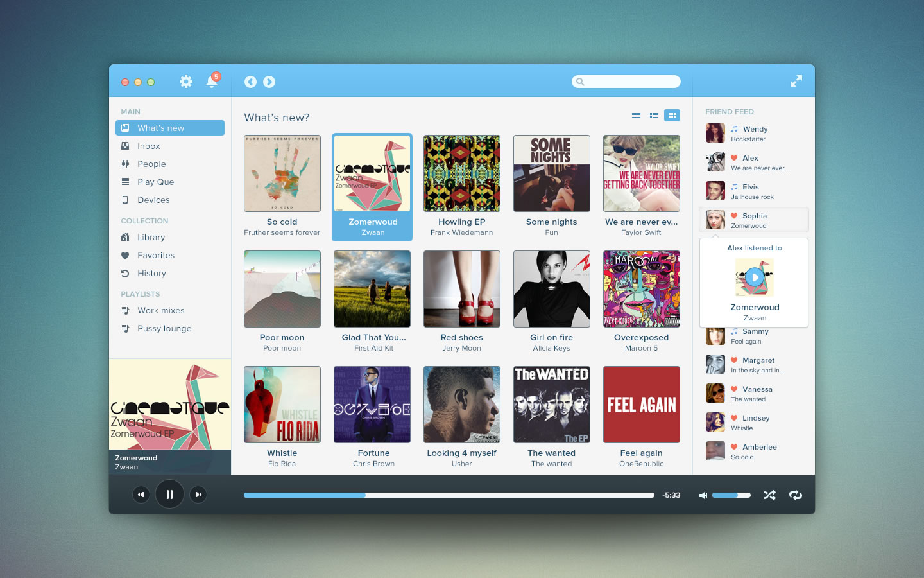Toggle shuffle mode
The height and width of the screenshot is (578, 924).
(769, 495)
